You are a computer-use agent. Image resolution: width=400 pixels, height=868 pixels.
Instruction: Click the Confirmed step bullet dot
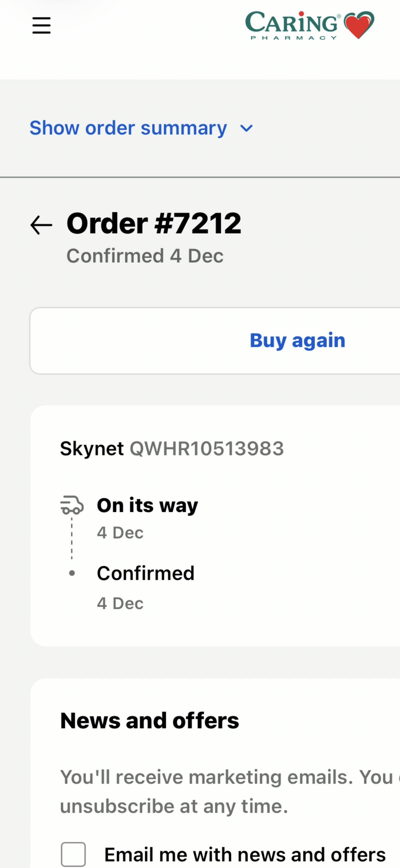(72, 573)
